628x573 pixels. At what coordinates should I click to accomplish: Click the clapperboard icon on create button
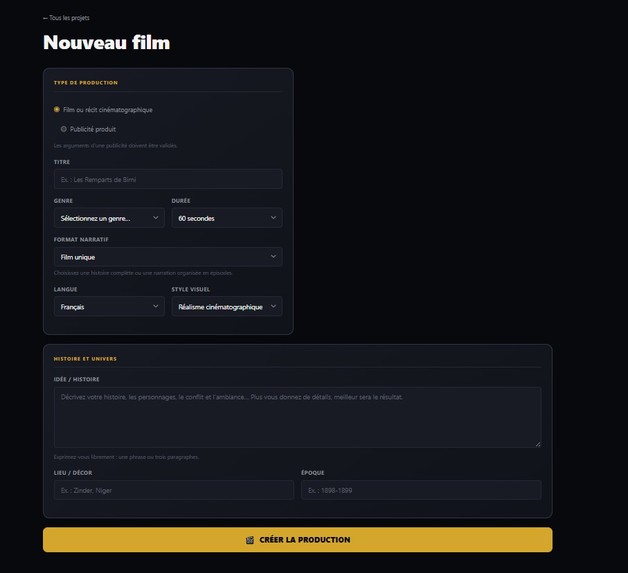point(250,540)
